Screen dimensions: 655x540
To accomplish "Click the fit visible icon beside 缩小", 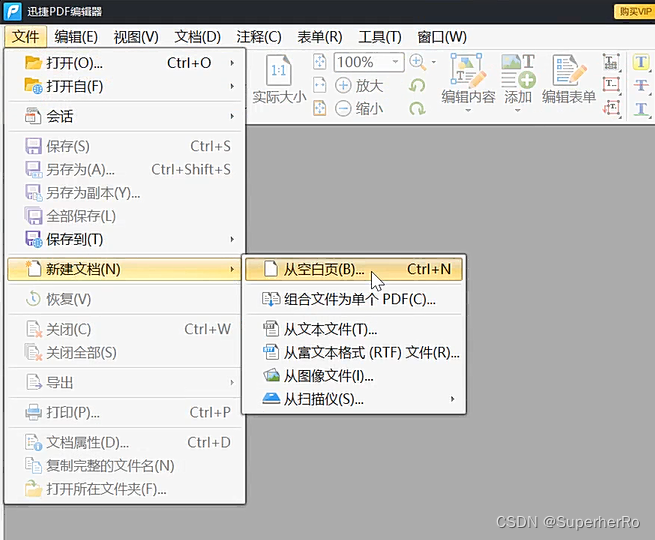I will click(320, 109).
